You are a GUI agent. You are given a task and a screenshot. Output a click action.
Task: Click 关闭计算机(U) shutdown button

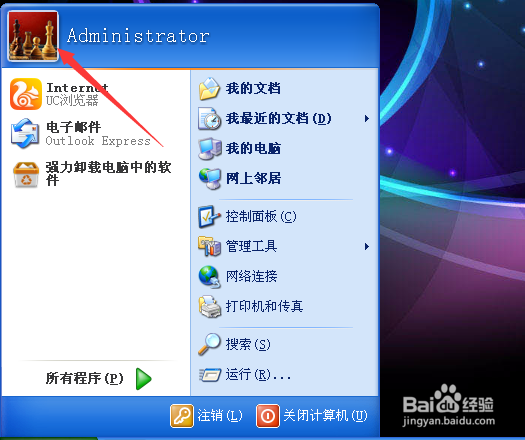pos(312,416)
